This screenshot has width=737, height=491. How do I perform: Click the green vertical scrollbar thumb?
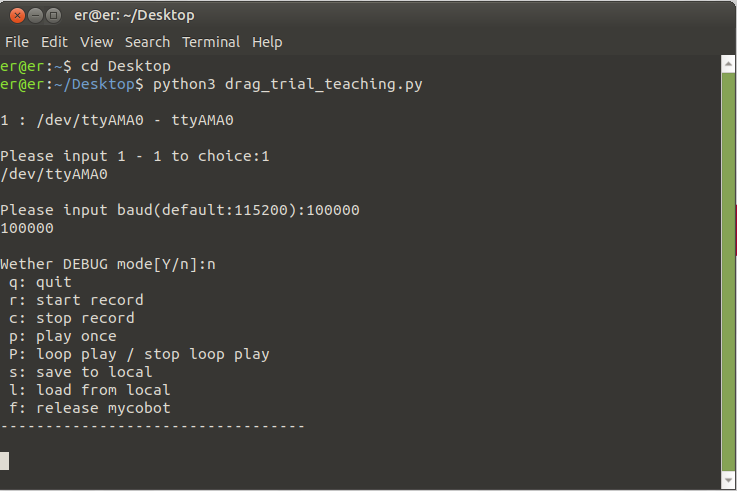pyautogui.click(x=729, y=270)
